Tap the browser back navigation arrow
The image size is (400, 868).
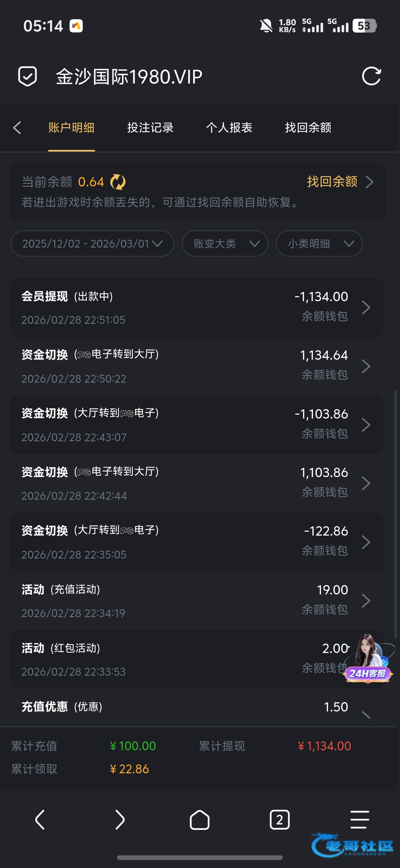coord(40,819)
